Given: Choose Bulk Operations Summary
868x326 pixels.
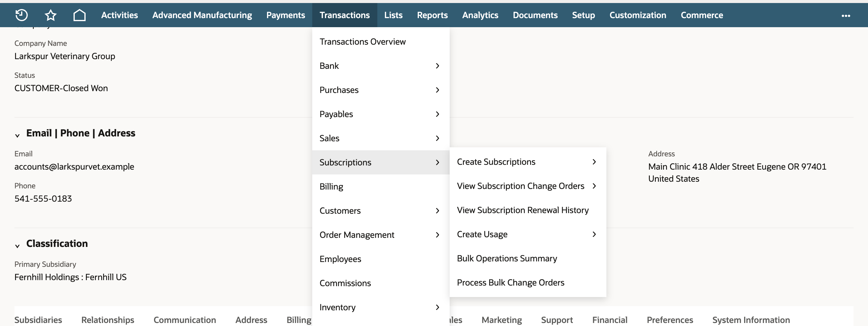Looking at the screenshot, I should [528, 258].
